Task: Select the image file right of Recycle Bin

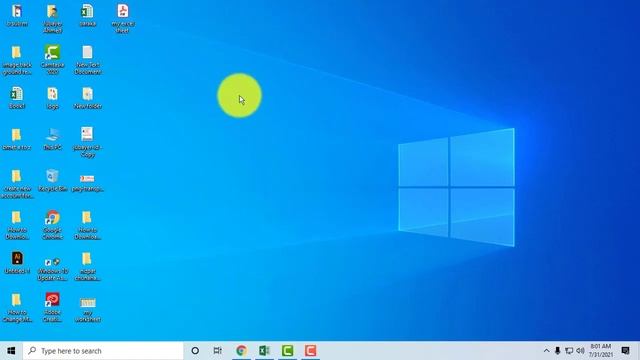Action: point(87,182)
